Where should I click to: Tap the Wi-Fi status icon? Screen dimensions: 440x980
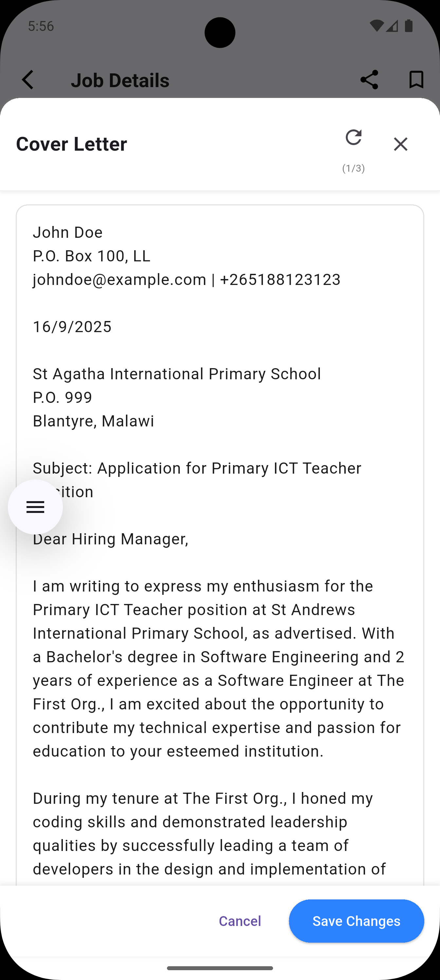[376, 25]
